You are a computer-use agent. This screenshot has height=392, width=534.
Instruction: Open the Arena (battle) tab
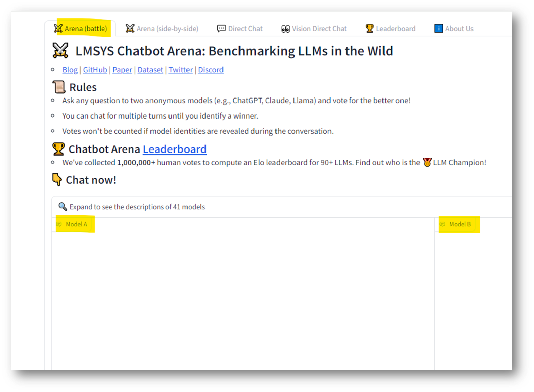point(81,29)
